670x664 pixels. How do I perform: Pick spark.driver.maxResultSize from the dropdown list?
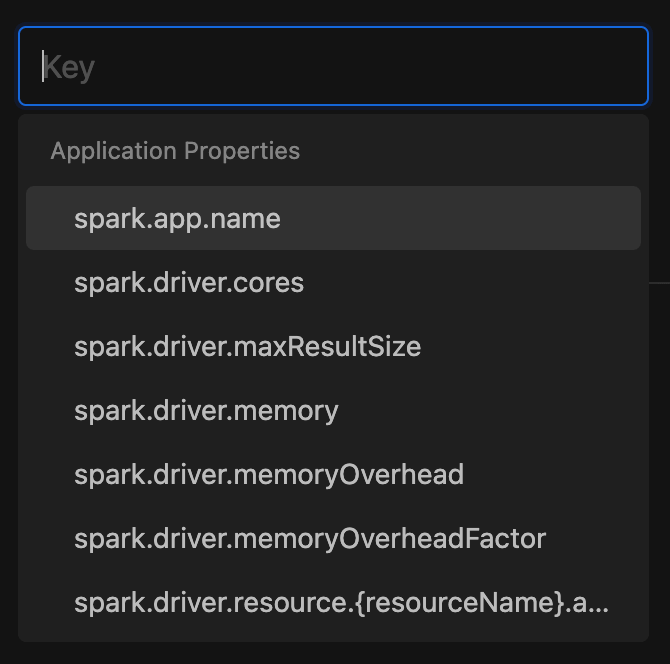point(333,346)
